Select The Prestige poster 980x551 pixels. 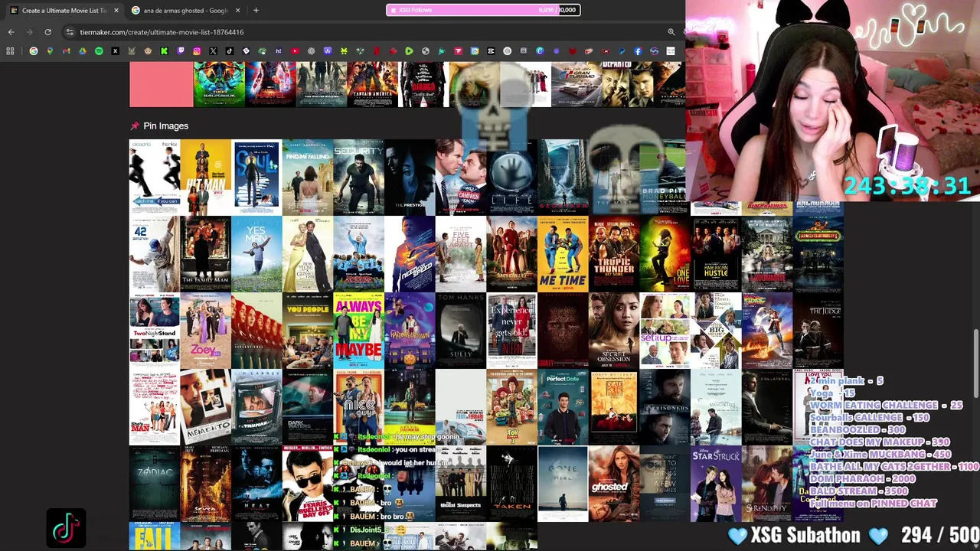click(x=410, y=177)
